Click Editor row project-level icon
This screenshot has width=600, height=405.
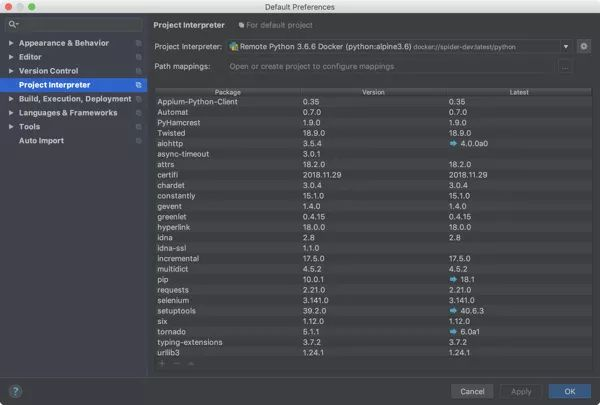[139, 57]
